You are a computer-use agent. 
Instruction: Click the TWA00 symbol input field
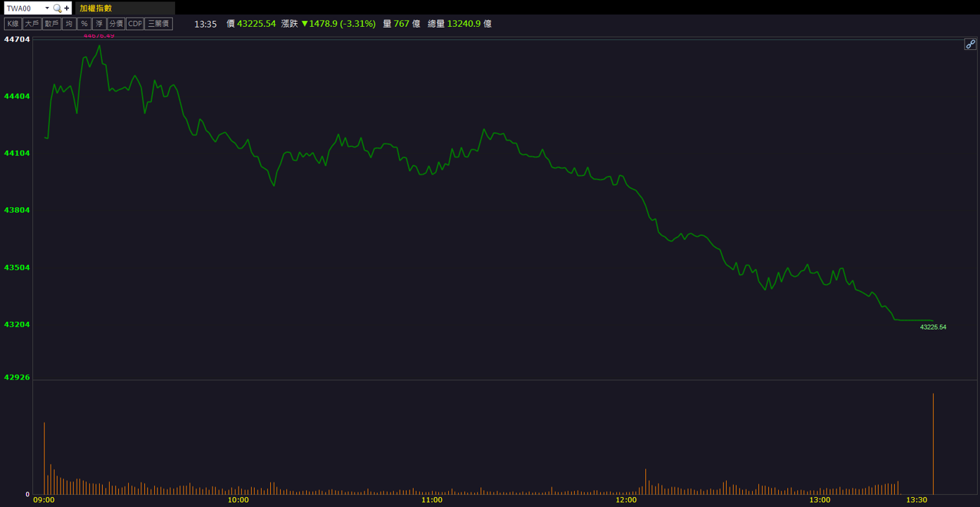(24, 8)
